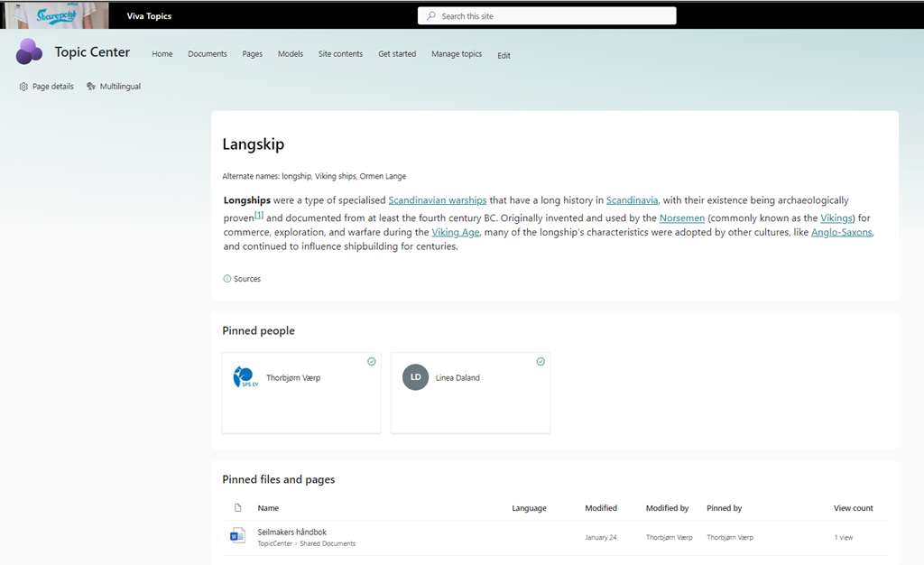Click the Shared Documents breadcrumb link
924x565 pixels.
click(x=328, y=544)
